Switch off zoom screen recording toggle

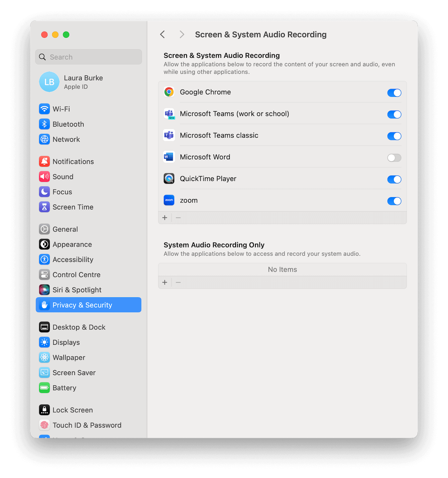pos(394,201)
